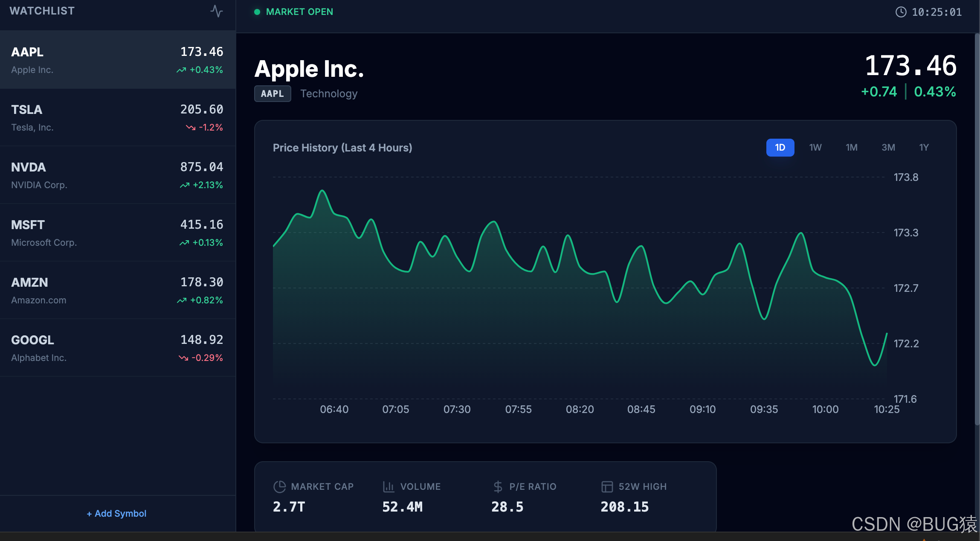Show the 1Y price history
The image size is (980, 541).
[x=924, y=148]
